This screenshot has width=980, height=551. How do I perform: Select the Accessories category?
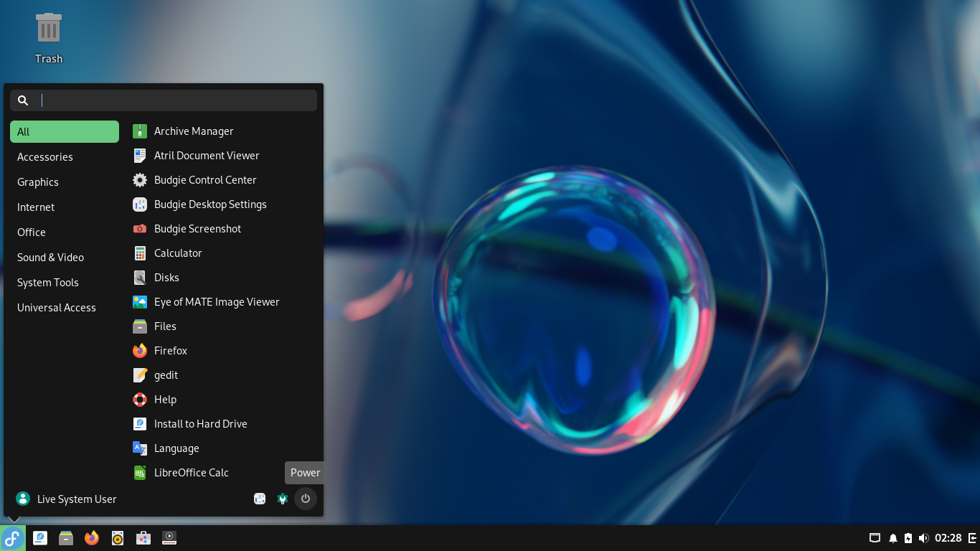pos(65,157)
